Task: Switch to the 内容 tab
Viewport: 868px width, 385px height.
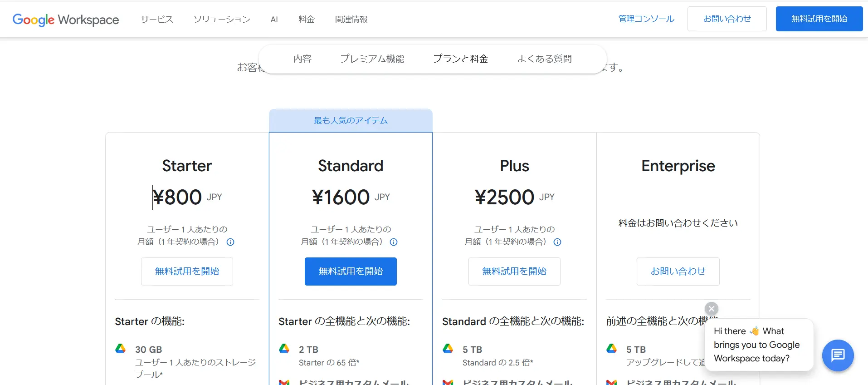Action: (x=302, y=59)
